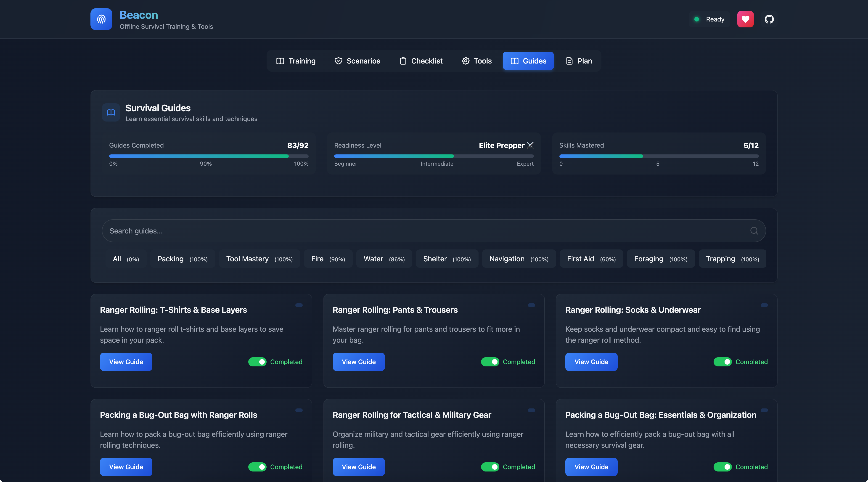Open the GitHub repository icon
Viewport: 868px width, 482px height.
pyautogui.click(x=769, y=19)
